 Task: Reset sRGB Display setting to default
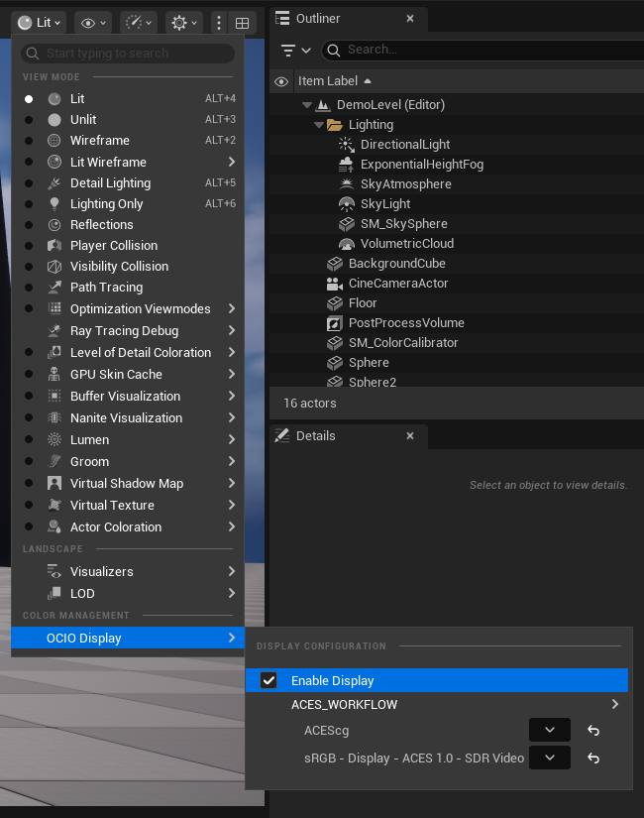click(x=593, y=758)
